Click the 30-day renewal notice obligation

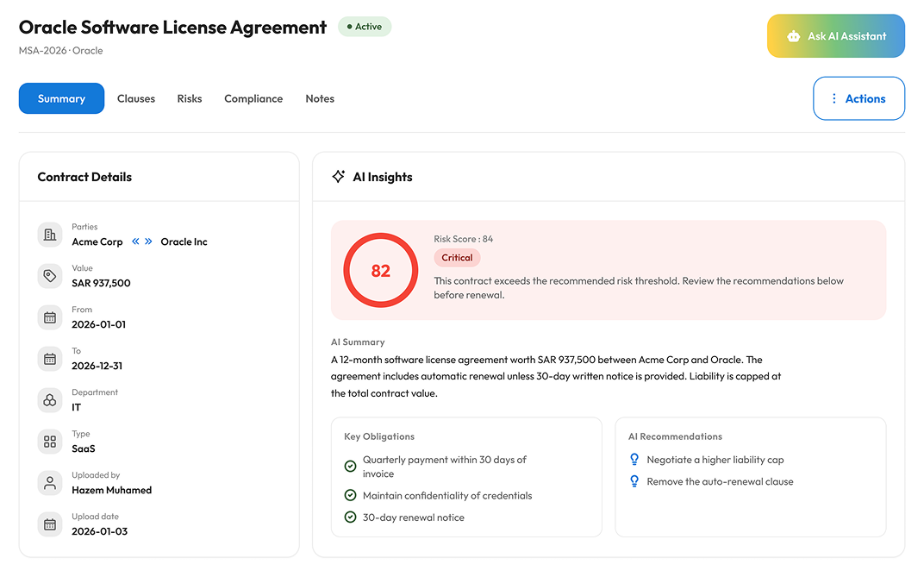click(x=414, y=517)
